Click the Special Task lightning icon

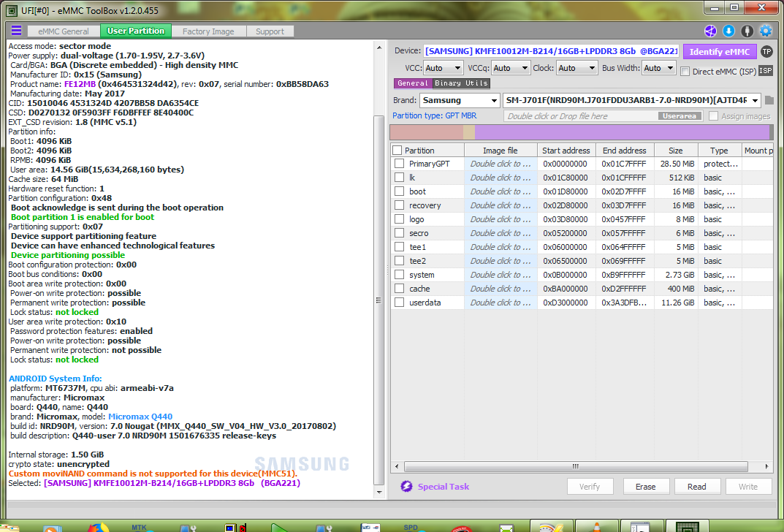406,486
